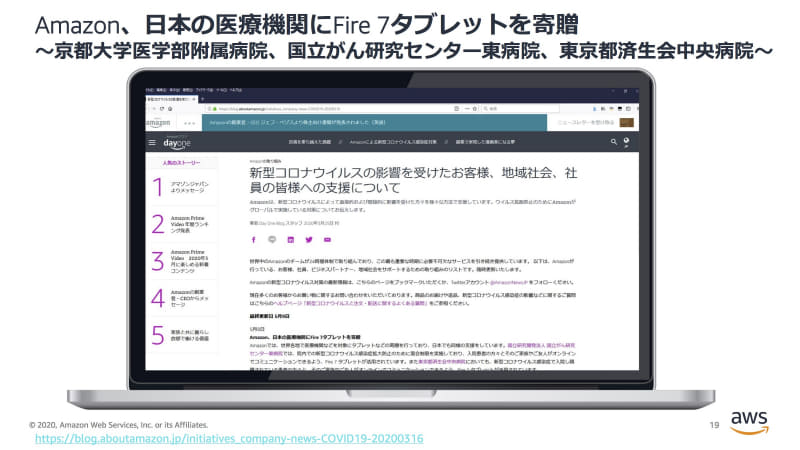The height and width of the screenshot is (450, 800).
Task: Click the first nav item in the day one bar
Action: click(x=310, y=142)
